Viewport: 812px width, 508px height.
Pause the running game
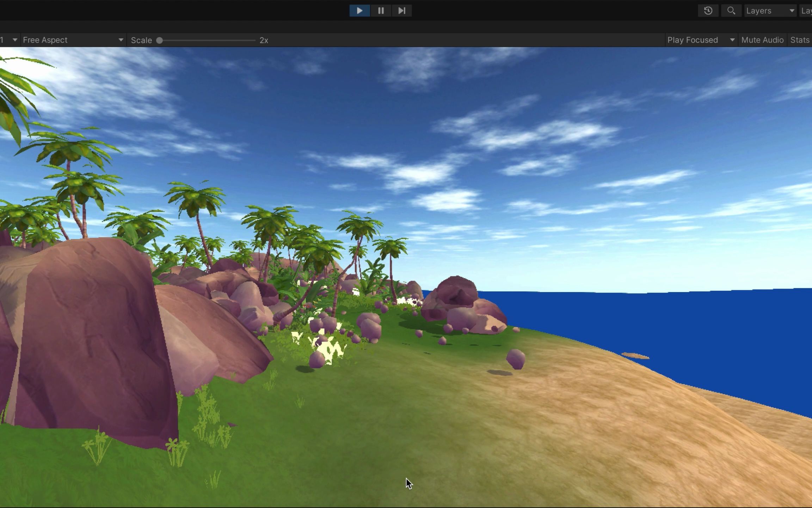381,11
